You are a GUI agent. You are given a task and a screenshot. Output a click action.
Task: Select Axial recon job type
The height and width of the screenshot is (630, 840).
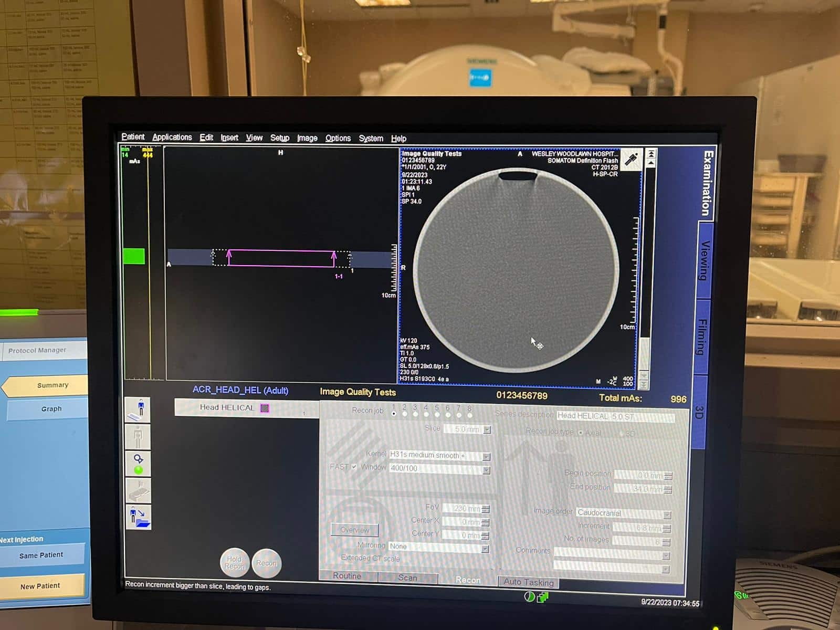coord(580,433)
